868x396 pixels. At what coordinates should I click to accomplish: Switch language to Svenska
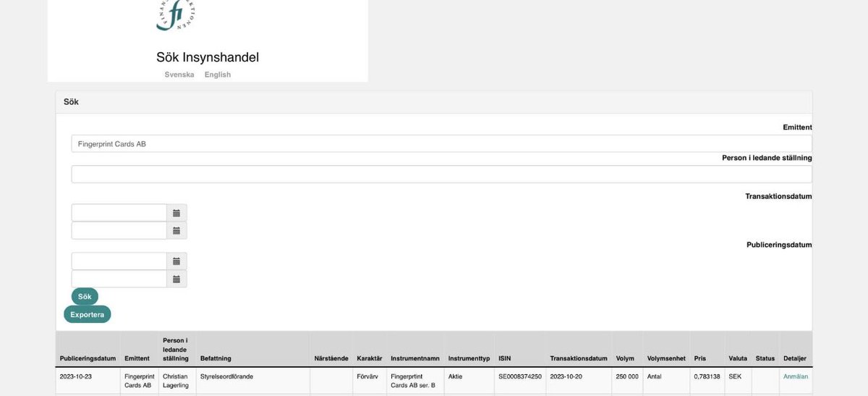[179, 75]
